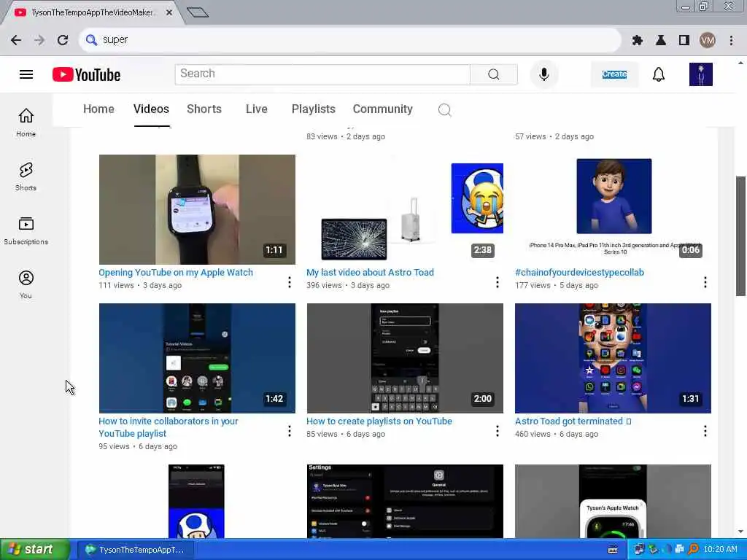The image size is (747, 560).
Task: Play the collaborators thumbnail 1:42
Action: tap(197, 358)
